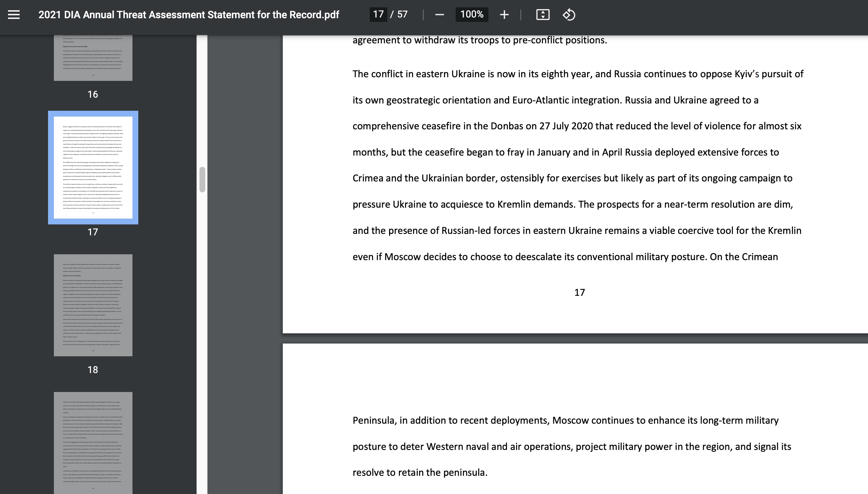Click the total pages '57' text
Screen dimensions: 868x494
(x=402, y=15)
